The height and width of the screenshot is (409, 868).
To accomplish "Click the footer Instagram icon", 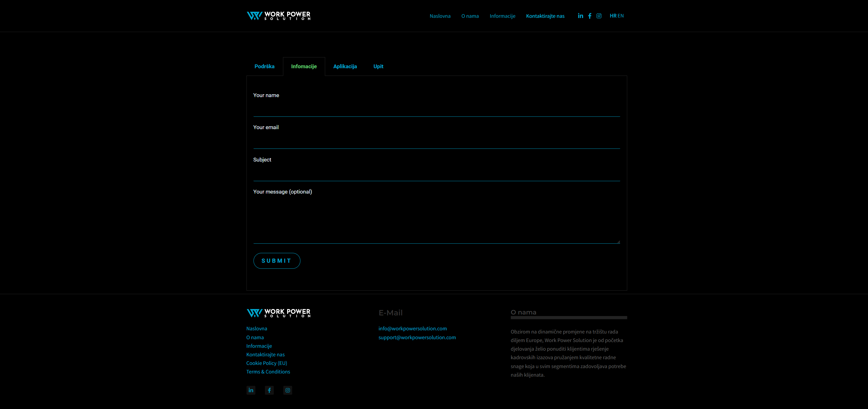I will (x=287, y=390).
